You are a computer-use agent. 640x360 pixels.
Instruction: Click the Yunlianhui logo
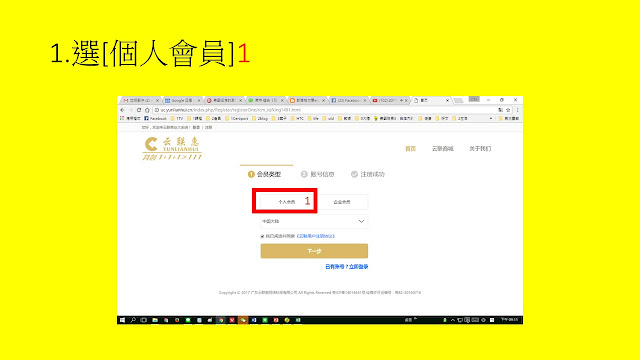(x=172, y=148)
